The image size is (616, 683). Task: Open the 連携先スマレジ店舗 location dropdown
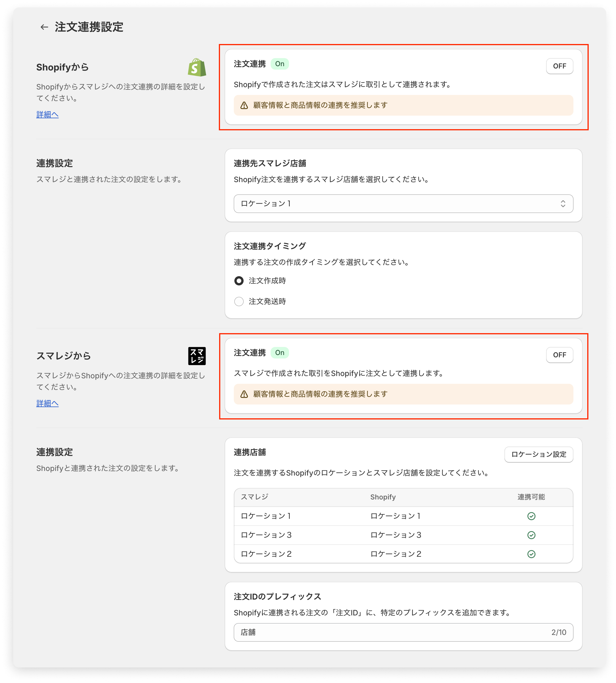pos(403,203)
